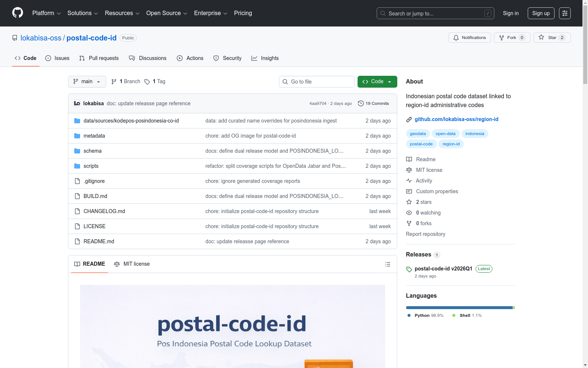
Task: Click the link icon beside region-id URL
Action: (x=409, y=120)
